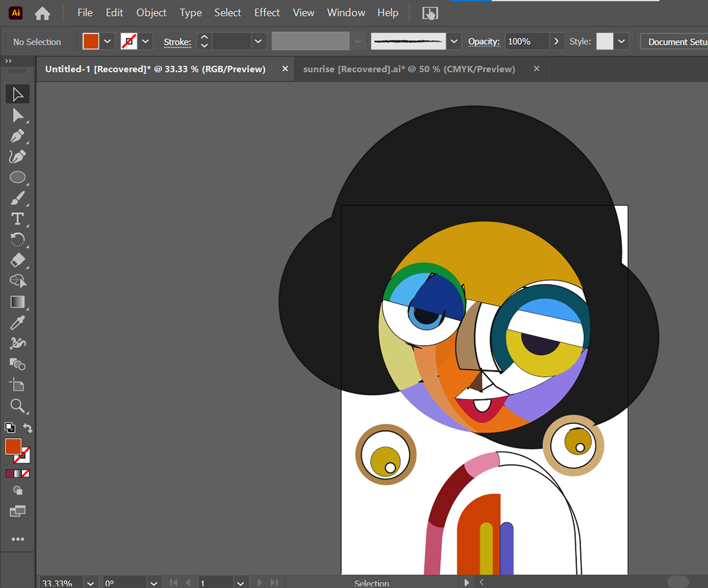
Task: Set paint mode to Gradient
Action: point(18,473)
